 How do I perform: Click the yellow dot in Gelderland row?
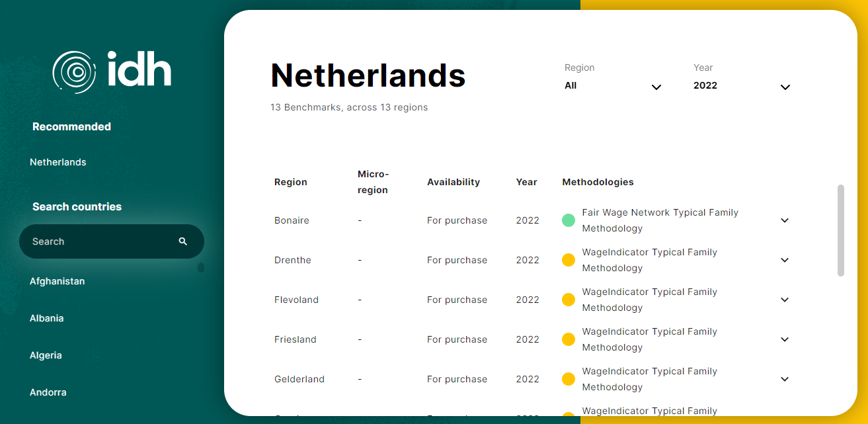pyautogui.click(x=568, y=379)
